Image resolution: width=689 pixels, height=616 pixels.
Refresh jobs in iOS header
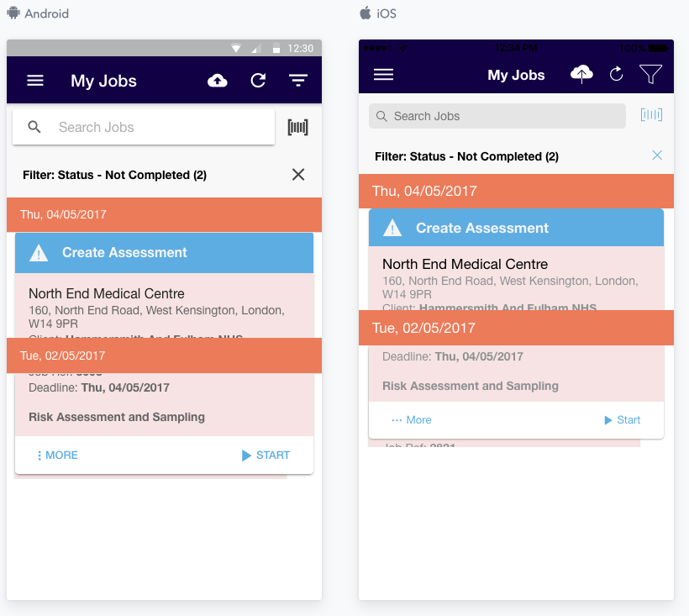(x=616, y=75)
